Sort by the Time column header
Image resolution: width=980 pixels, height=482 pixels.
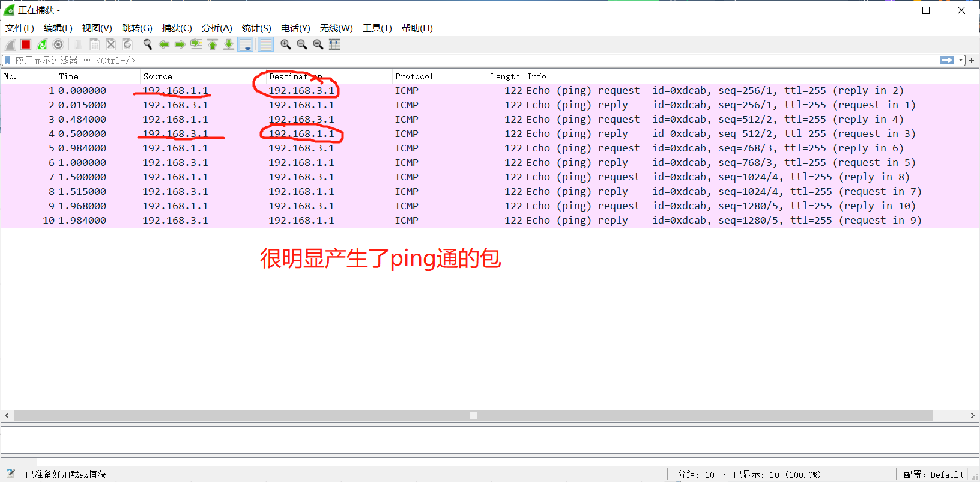point(98,76)
